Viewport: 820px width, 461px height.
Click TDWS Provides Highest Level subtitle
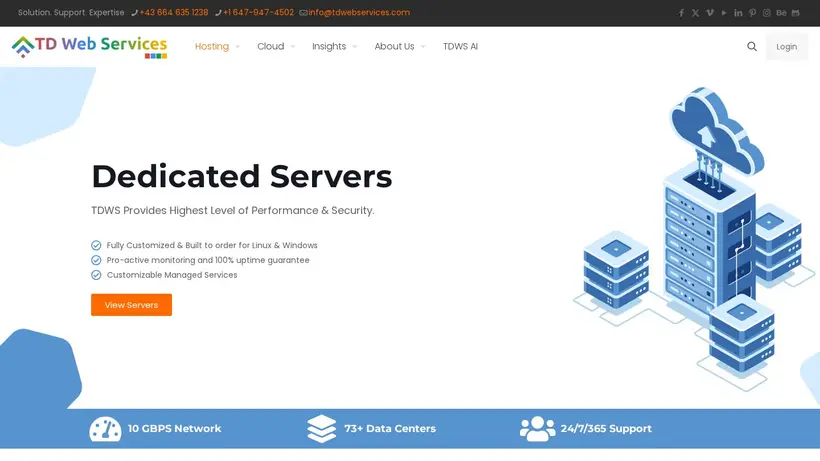click(233, 211)
